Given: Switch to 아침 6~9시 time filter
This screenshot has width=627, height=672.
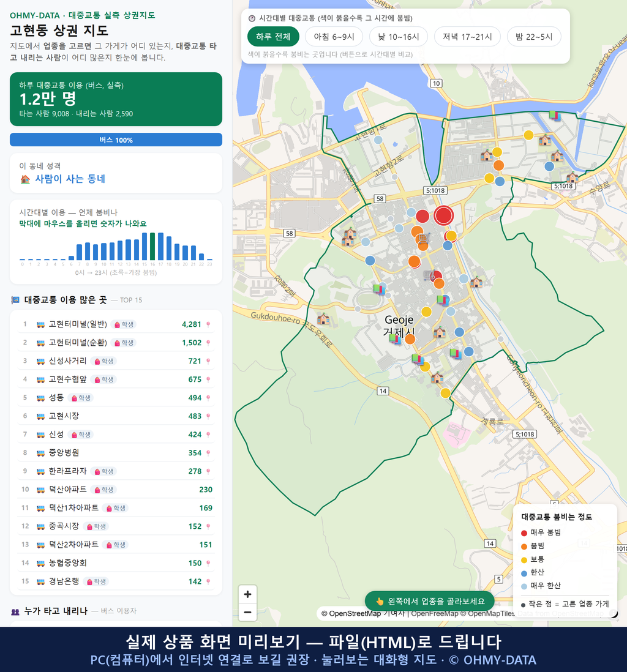Looking at the screenshot, I should point(334,37).
